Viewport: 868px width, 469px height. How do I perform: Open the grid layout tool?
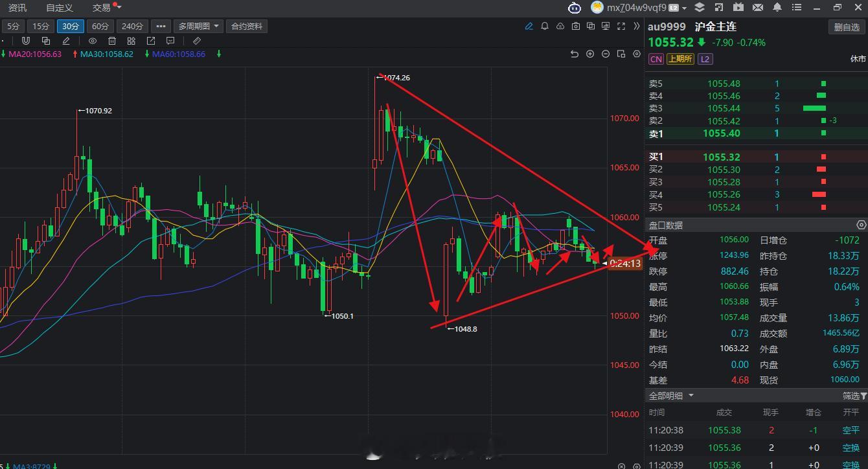131,41
